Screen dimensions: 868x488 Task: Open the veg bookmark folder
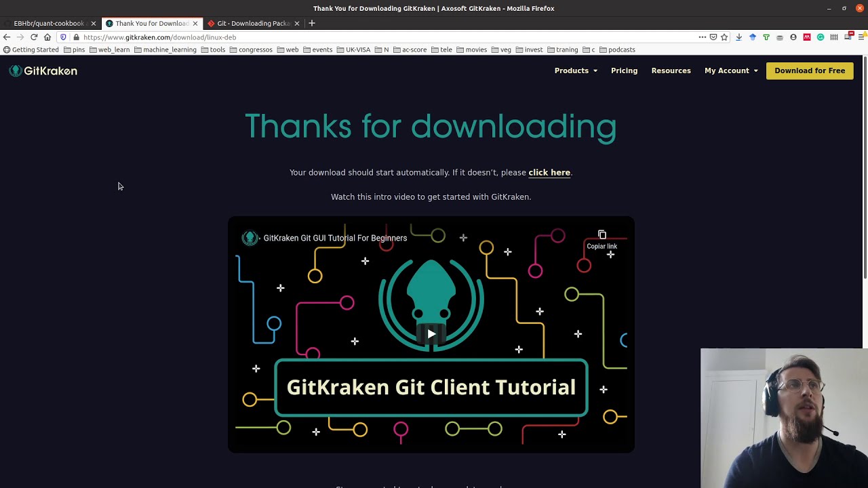[x=501, y=49]
